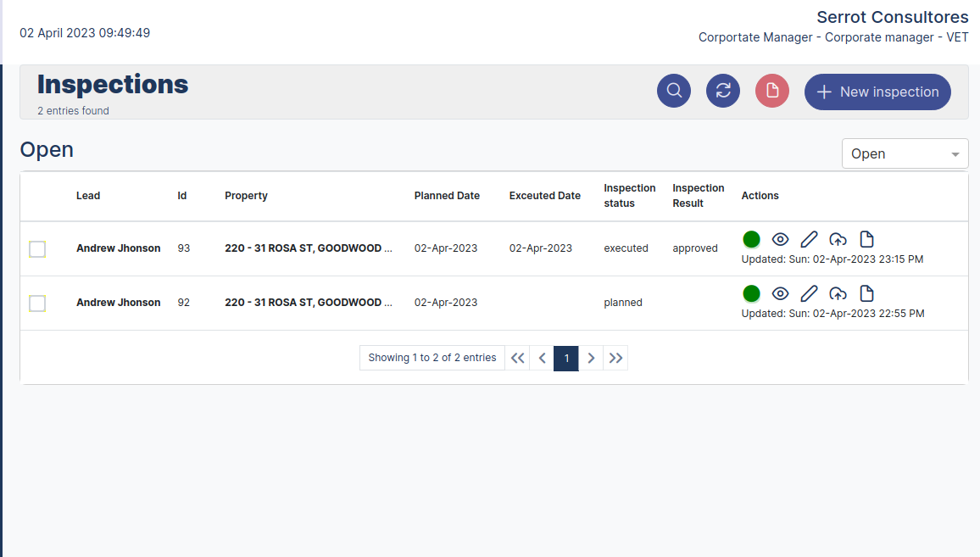The height and width of the screenshot is (557, 980).
Task: Click the Showing 1 to 2 entries label
Action: (432, 358)
